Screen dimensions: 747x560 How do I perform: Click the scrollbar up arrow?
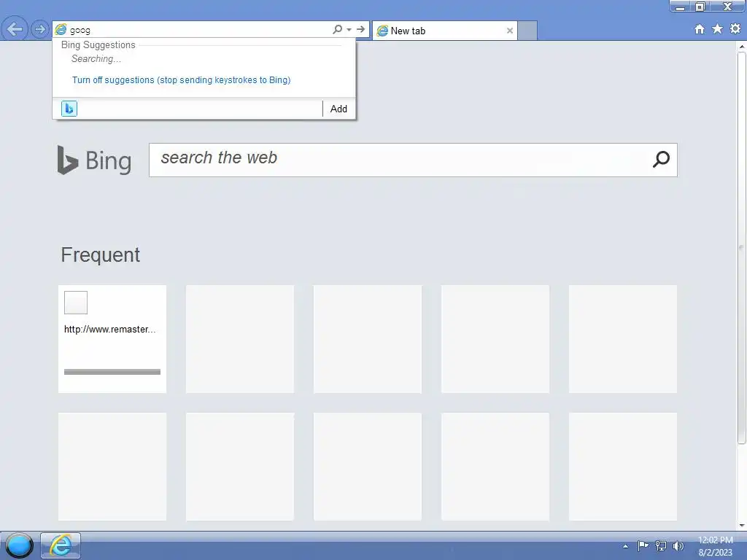click(x=742, y=47)
